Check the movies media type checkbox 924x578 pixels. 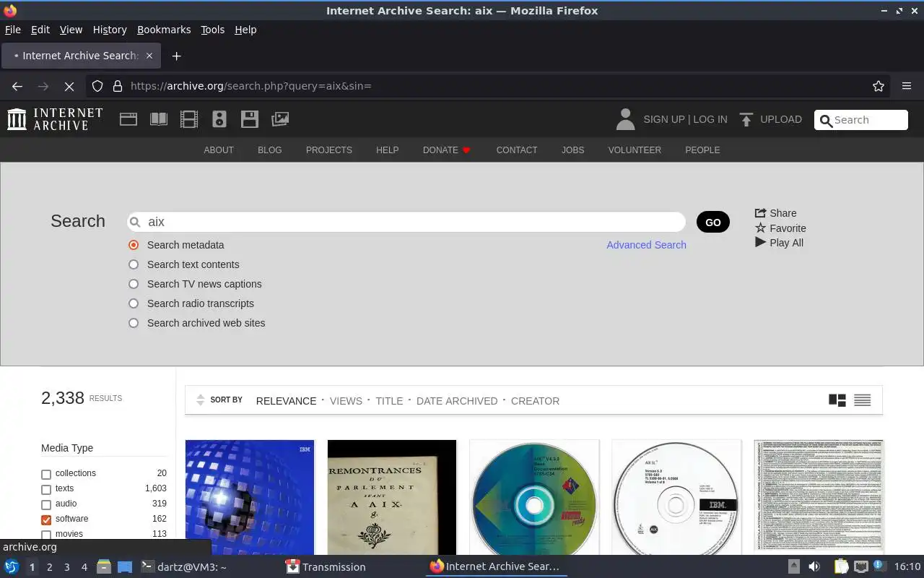(46, 535)
